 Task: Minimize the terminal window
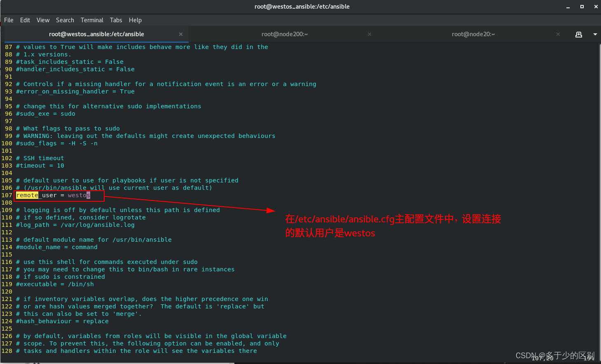pos(568,7)
